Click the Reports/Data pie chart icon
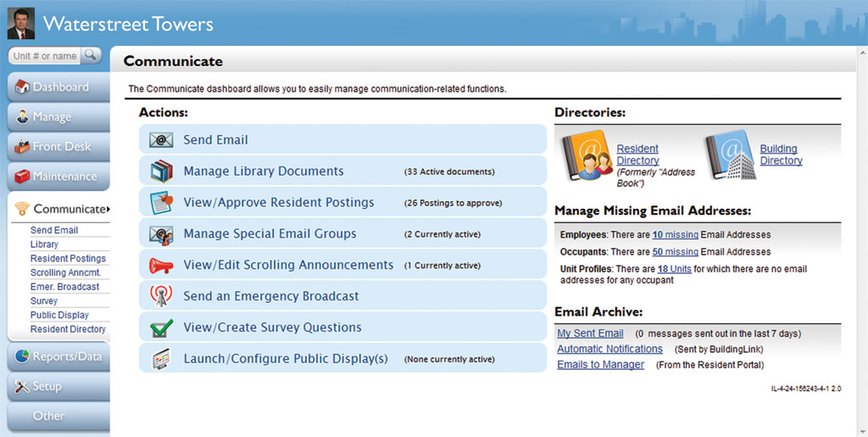Screen dimensions: 868x437 point(22,356)
